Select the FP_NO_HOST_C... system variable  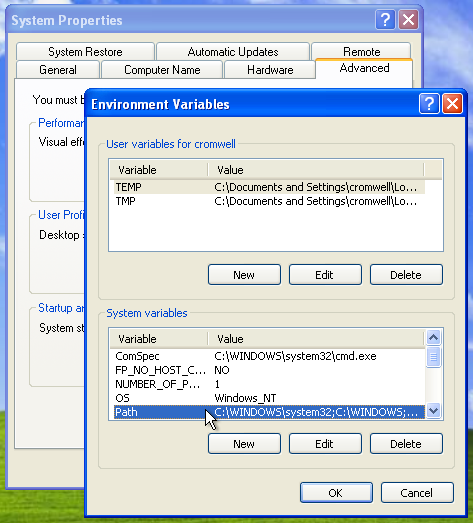click(x=270, y=370)
